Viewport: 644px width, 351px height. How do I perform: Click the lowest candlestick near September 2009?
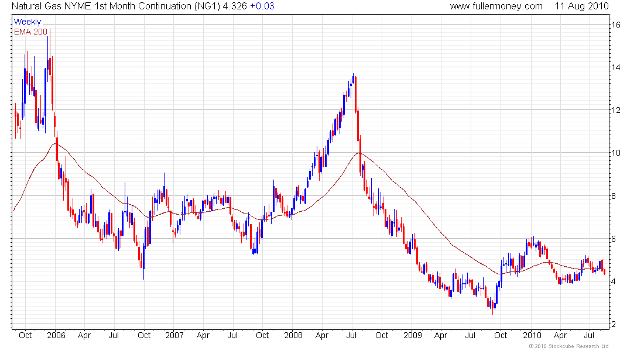click(492, 306)
